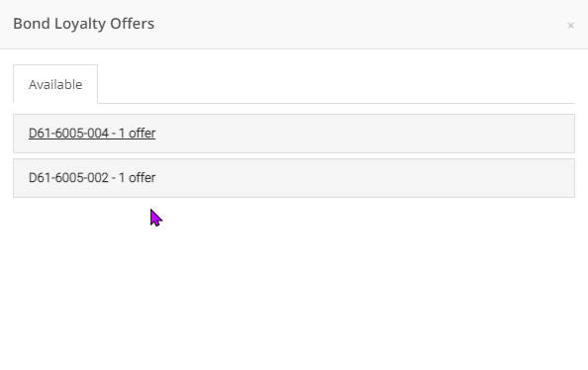The image size is (588, 370).
Task: Click the second offer row heading
Action: [294, 178]
